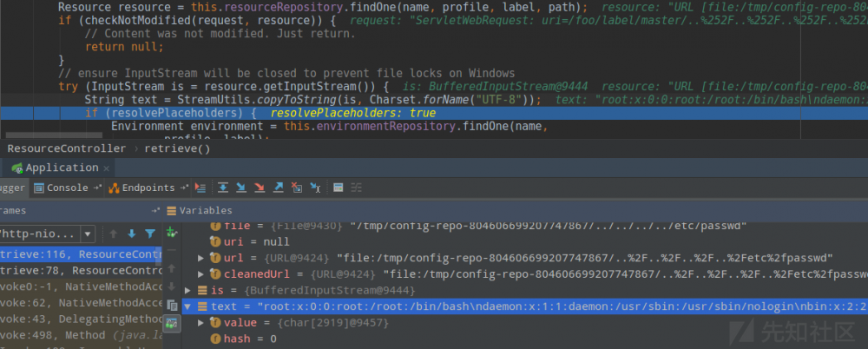This screenshot has width=868, height=349.
Task: Click the Step Out debugger icon
Action: tap(279, 188)
